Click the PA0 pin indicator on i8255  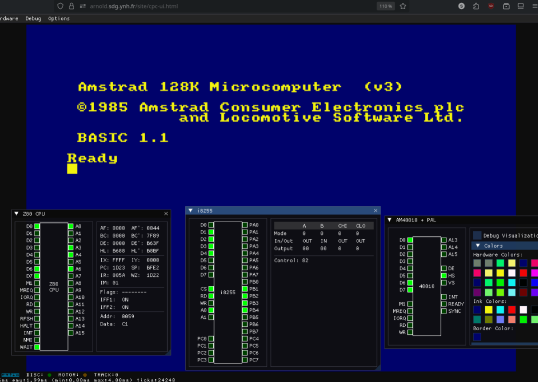(245, 225)
